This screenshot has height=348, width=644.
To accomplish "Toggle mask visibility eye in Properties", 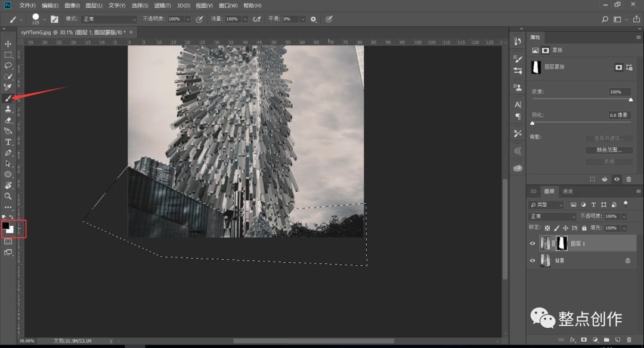I will pos(617,179).
